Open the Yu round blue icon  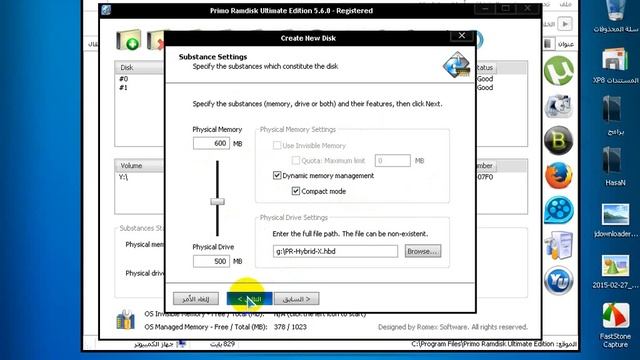pyautogui.click(x=558, y=280)
